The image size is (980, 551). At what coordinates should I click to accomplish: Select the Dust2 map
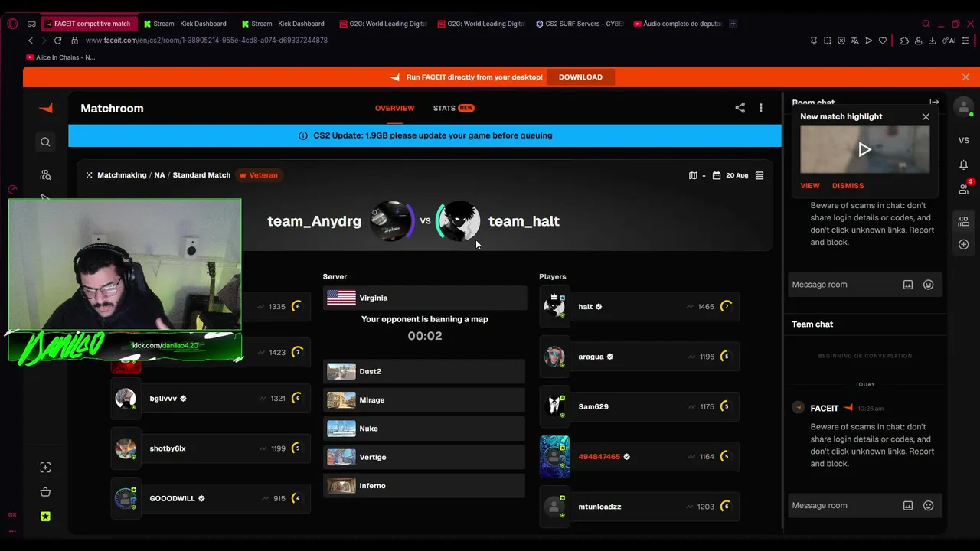(x=424, y=371)
